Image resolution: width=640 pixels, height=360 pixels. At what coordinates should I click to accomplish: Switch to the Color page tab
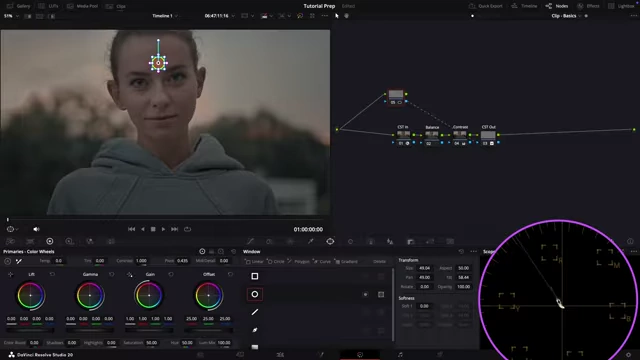[x=360, y=355]
